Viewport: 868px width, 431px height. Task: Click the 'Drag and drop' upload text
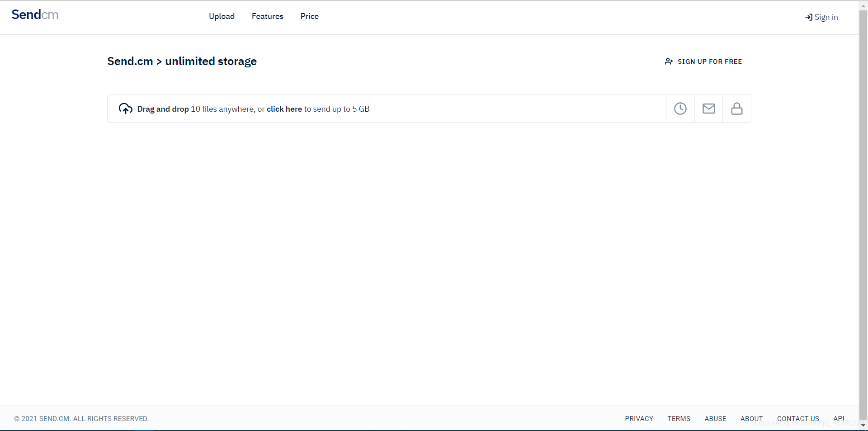[163, 109]
